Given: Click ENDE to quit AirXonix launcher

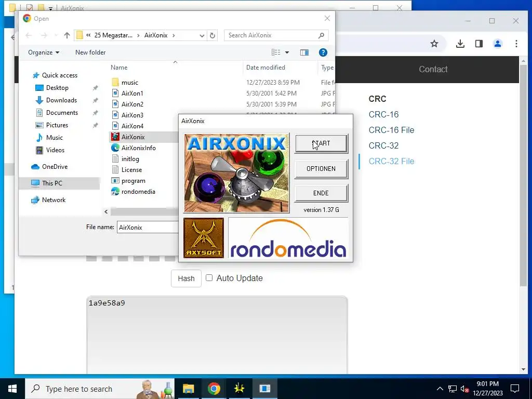Looking at the screenshot, I should point(321,193).
